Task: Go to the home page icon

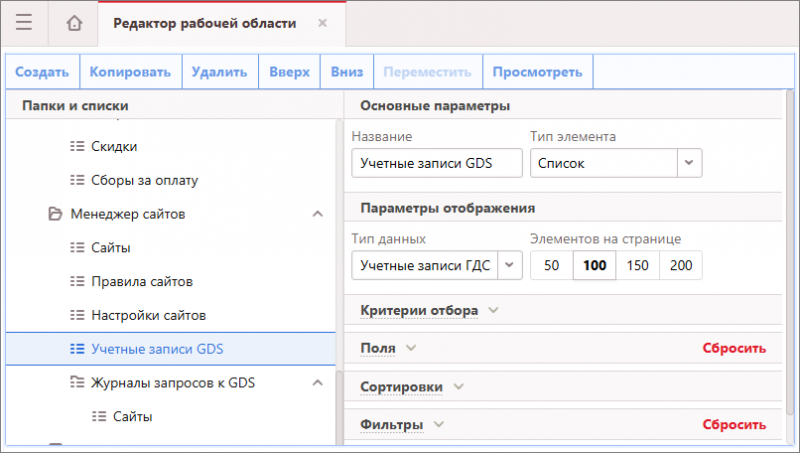Action: pos(74,23)
